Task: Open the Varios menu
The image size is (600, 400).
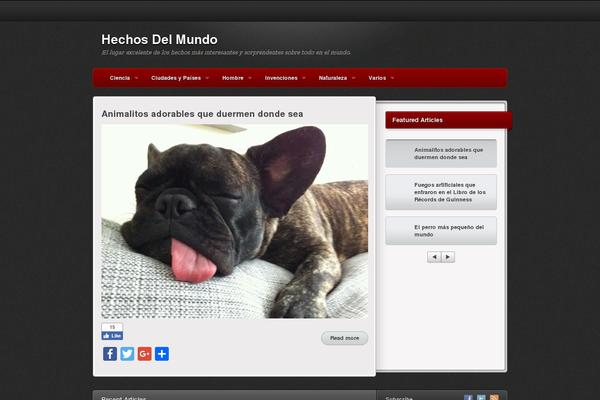Action: [377, 78]
